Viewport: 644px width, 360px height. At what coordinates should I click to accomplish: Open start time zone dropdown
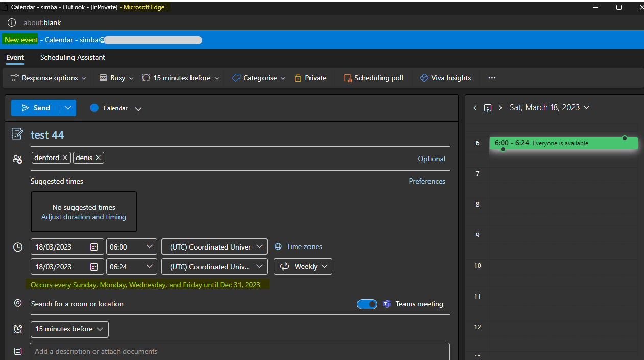pyautogui.click(x=214, y=247)
